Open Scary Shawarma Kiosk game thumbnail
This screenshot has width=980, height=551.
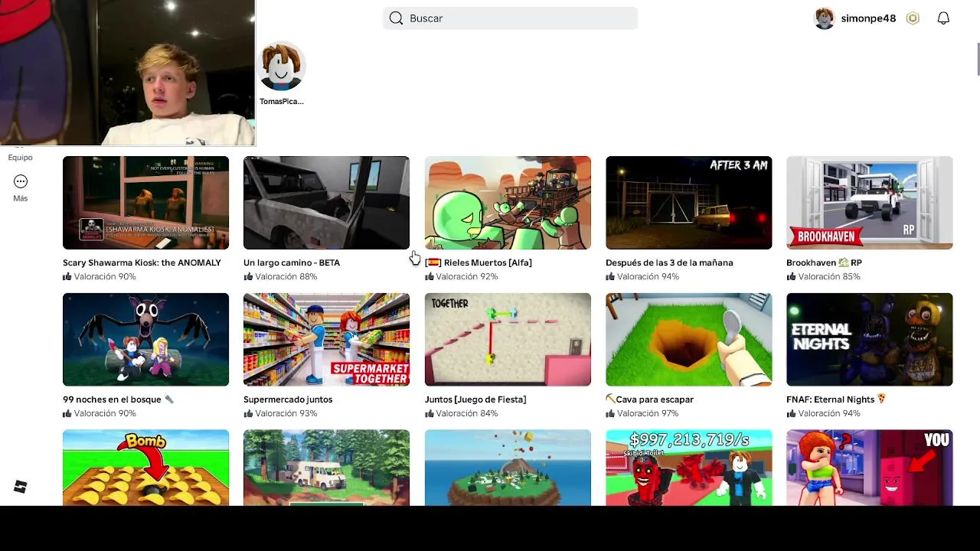[145, 203]
